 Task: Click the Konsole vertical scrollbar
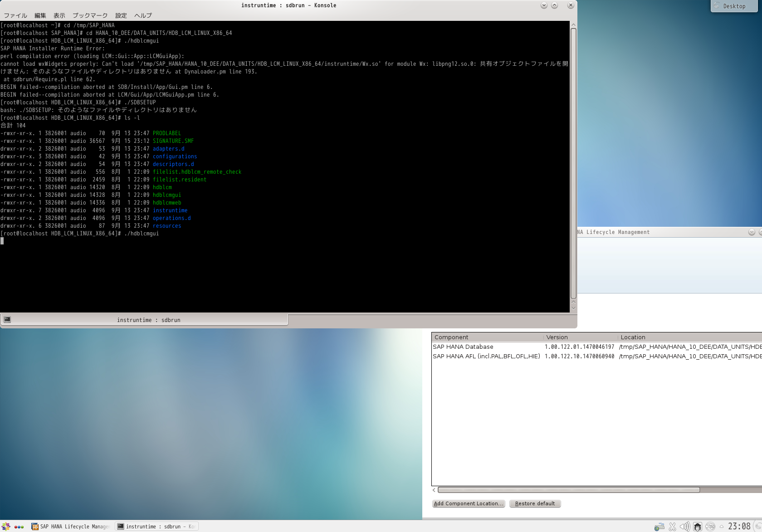click(573, 163)
